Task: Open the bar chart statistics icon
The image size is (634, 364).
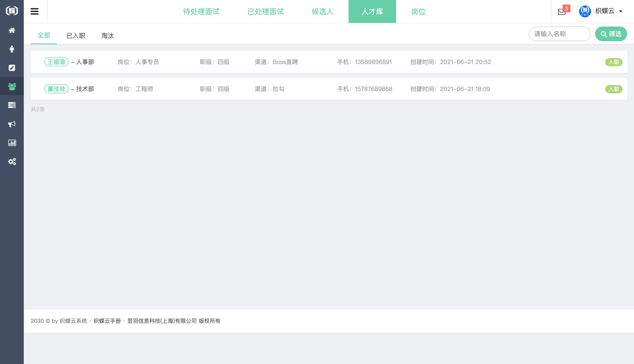Action: (x=12, y=143)
